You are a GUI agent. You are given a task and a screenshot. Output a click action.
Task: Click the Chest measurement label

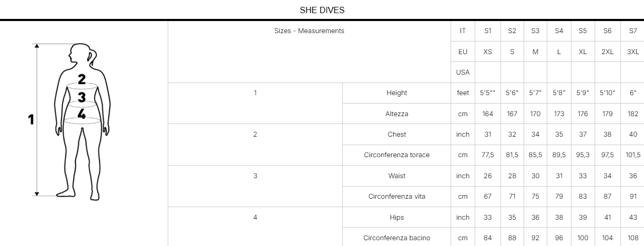(396, 135)
